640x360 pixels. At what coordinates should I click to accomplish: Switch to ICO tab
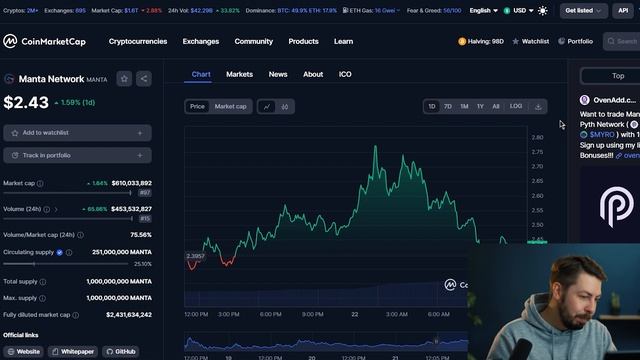click(x=345, y=74)
